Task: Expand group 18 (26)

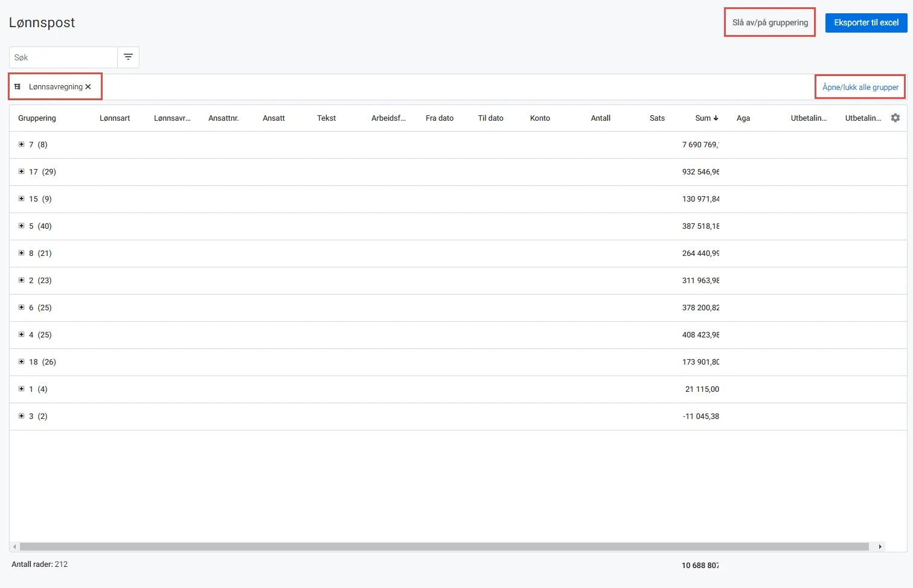Action: tap(21, 362)
